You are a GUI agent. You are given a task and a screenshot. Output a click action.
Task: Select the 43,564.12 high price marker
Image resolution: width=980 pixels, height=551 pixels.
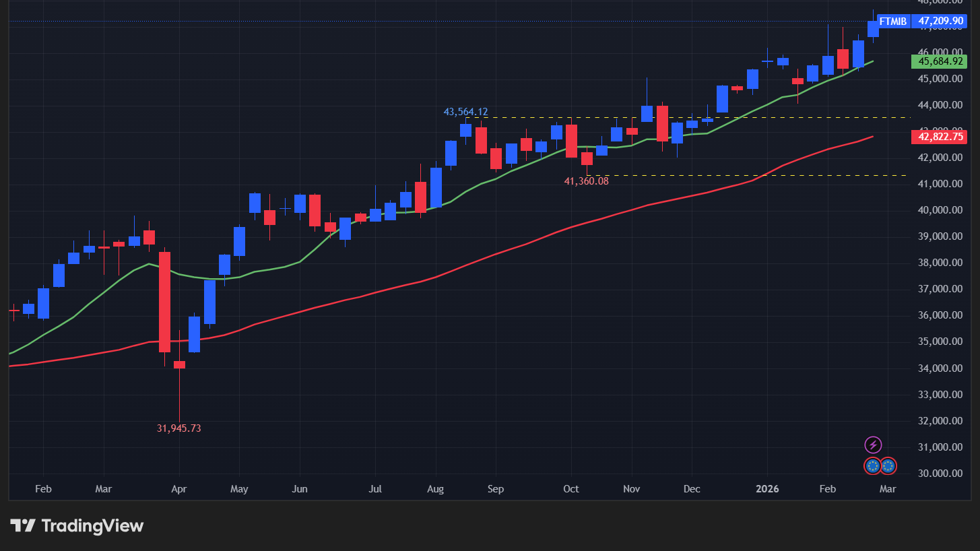(465, 112)
